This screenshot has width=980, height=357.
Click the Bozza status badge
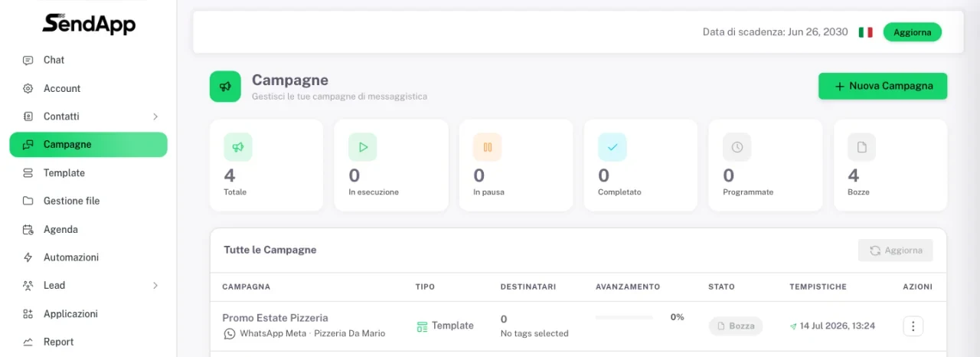(x=736, y=326)
